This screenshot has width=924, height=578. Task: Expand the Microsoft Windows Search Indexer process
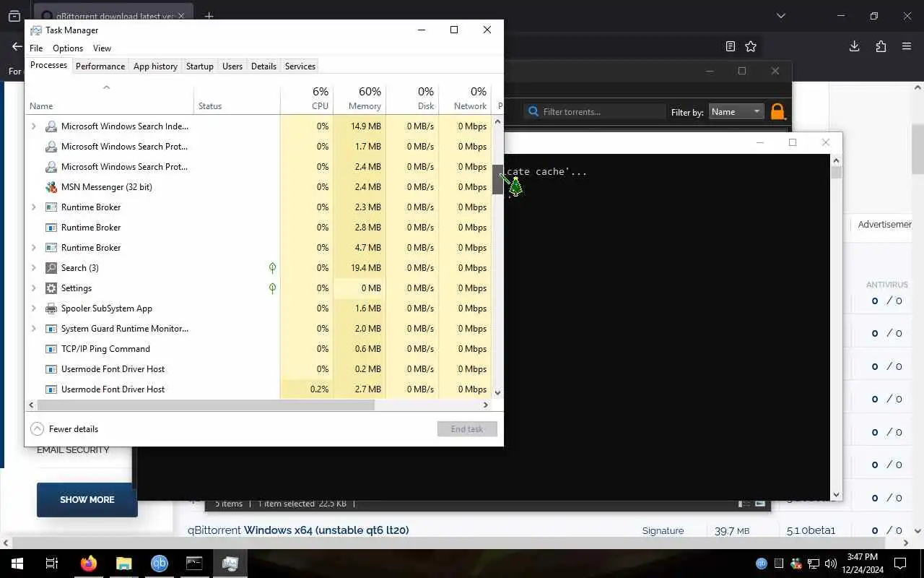click(x=33, y=126)
